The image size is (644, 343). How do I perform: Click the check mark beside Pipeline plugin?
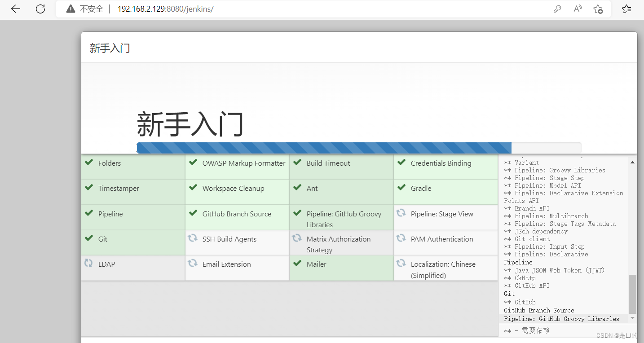(89, 213)
